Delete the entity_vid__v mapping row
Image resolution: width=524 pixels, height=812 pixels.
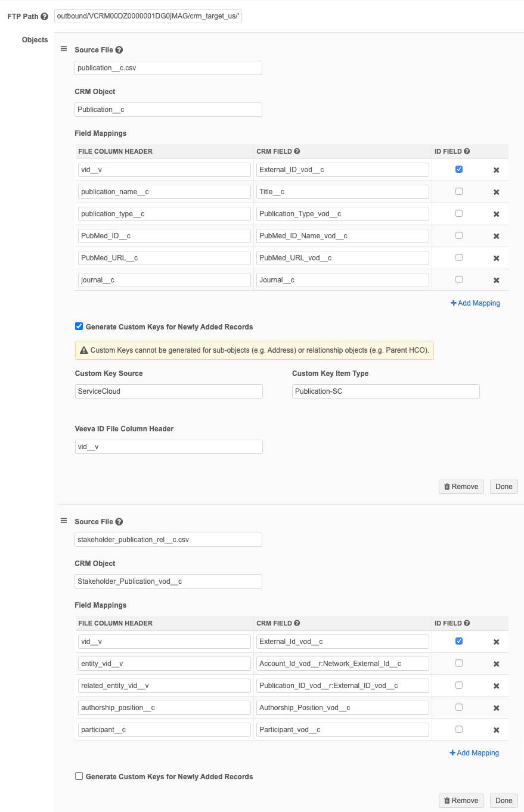(496, 664)
